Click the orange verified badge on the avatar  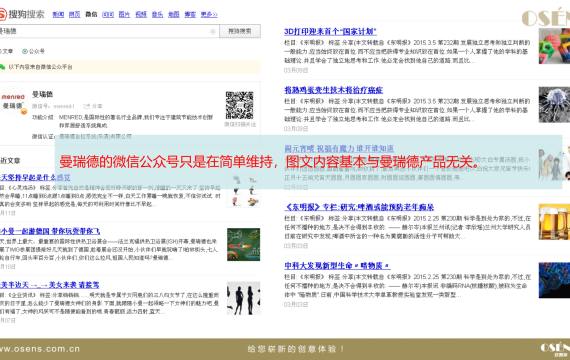(x=24, y=112)
